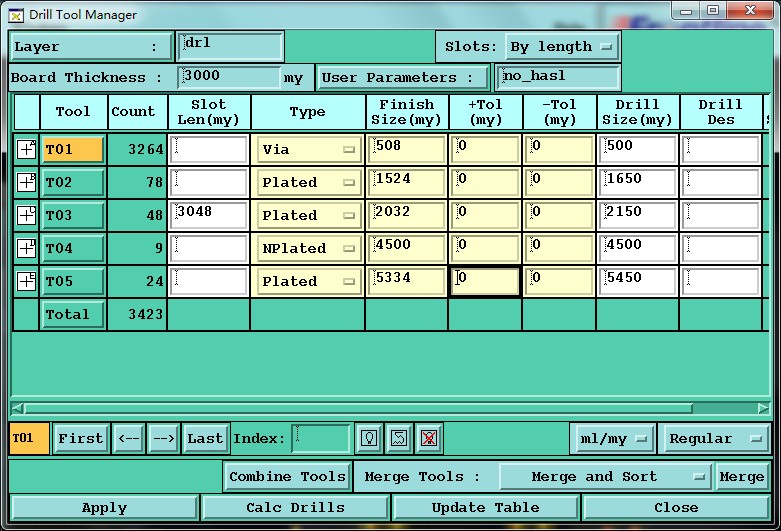Screen dimensions: 781x531
Task: Click the Board Thickness field showing 3000
Action: pyautogui.click(x=229, y=78)
